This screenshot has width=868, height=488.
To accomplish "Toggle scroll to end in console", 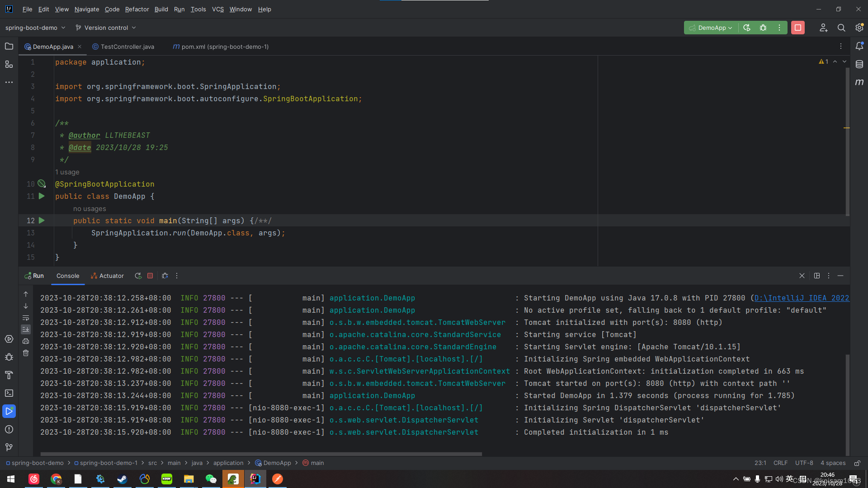I will click(26, 329).
